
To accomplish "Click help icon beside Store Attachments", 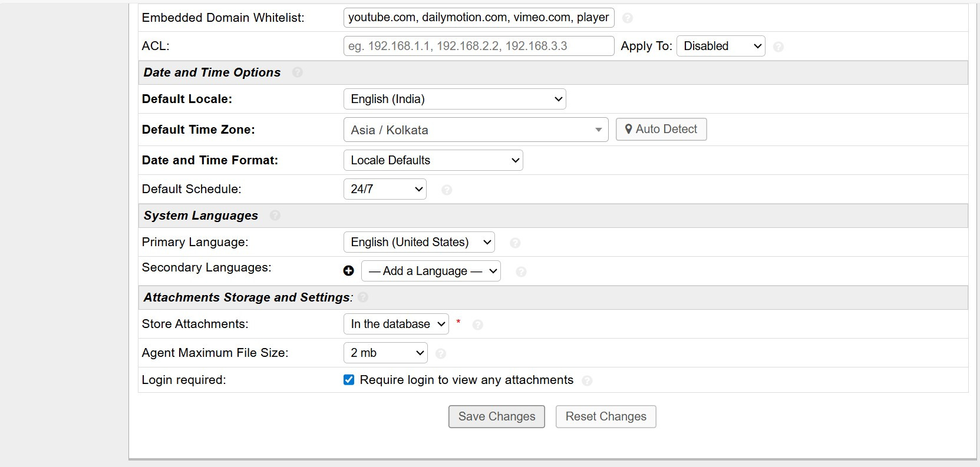I will [x=478, y=324].
